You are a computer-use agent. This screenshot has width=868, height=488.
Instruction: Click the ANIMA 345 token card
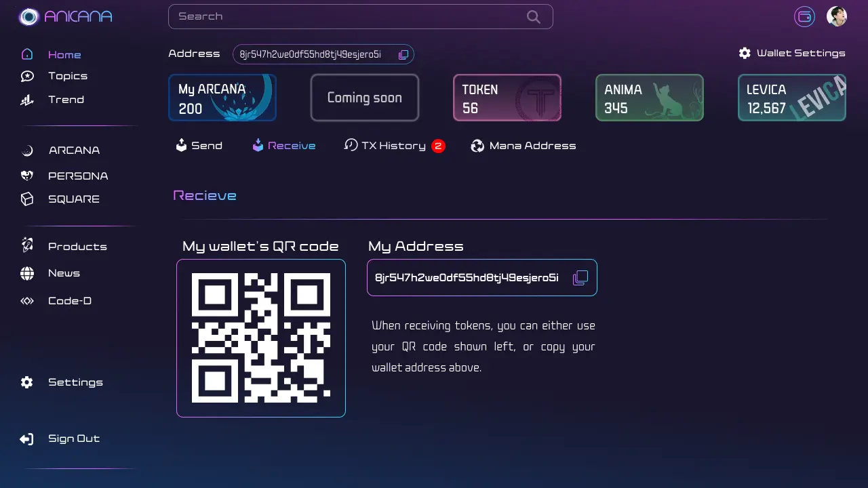649,98
